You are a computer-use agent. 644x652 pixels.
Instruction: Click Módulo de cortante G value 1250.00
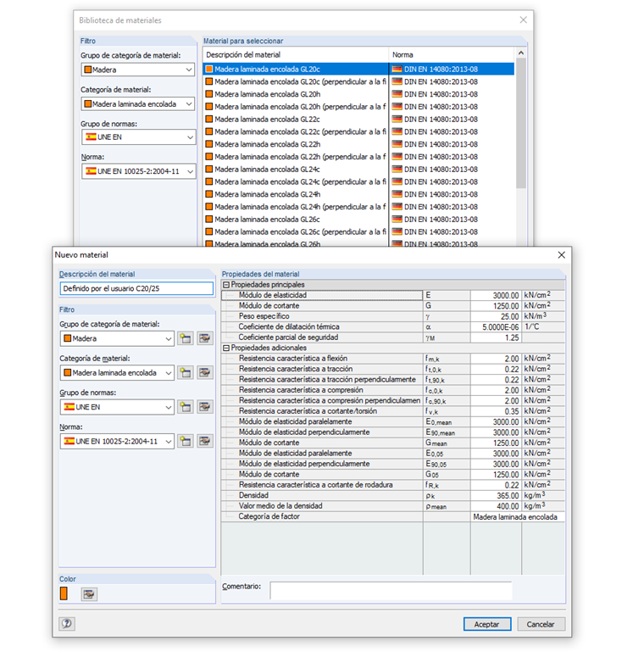coord(496,305)
